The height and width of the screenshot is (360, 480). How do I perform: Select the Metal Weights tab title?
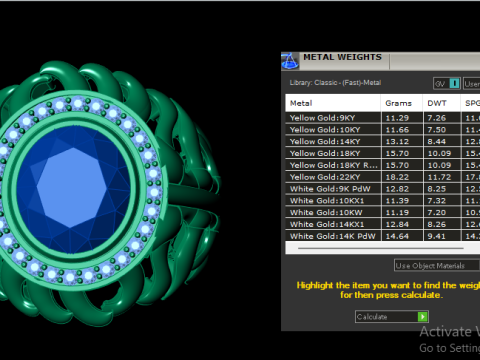[x=342, y=57]
